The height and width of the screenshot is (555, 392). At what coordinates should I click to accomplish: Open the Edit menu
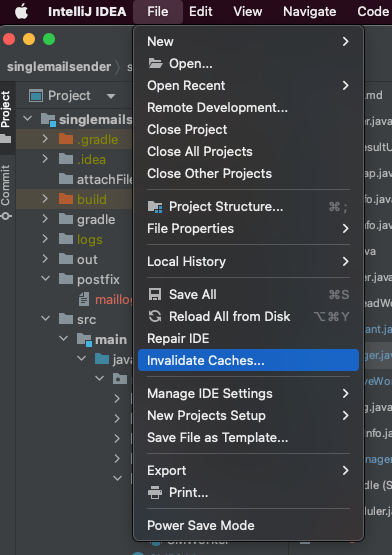pyautogui.click(x=201, y=12)
